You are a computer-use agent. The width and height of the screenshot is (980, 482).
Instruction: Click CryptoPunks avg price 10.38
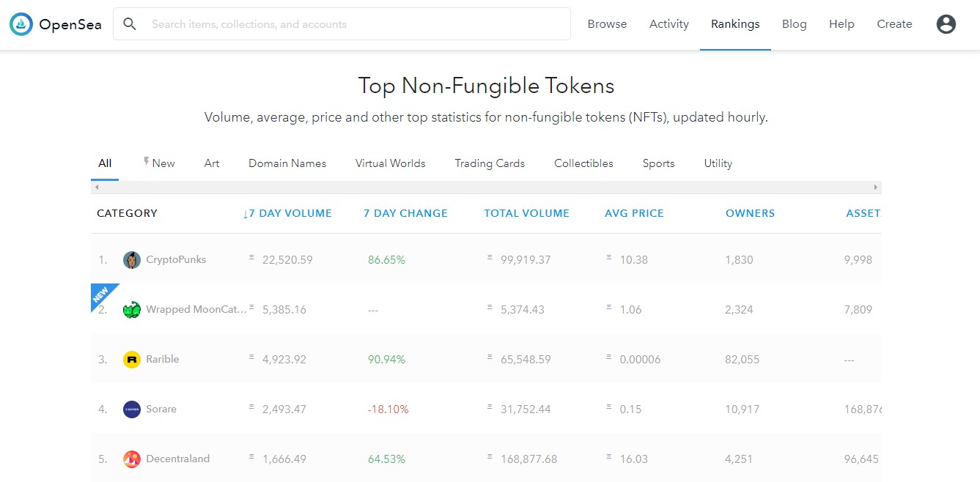coord(634,260)
